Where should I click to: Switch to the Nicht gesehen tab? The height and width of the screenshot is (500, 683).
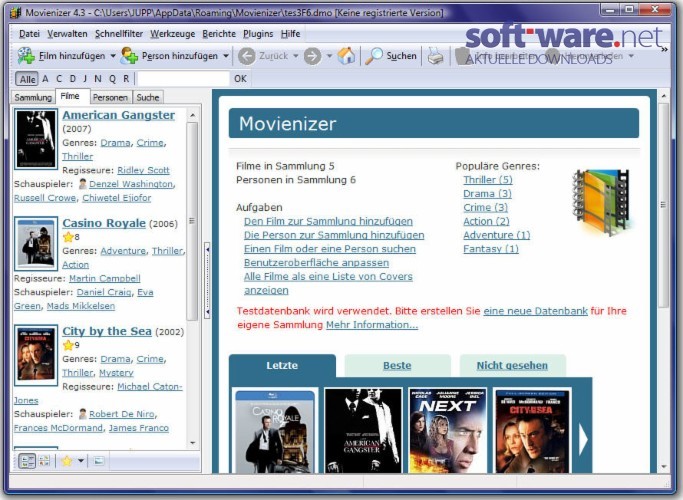(512, 365)
